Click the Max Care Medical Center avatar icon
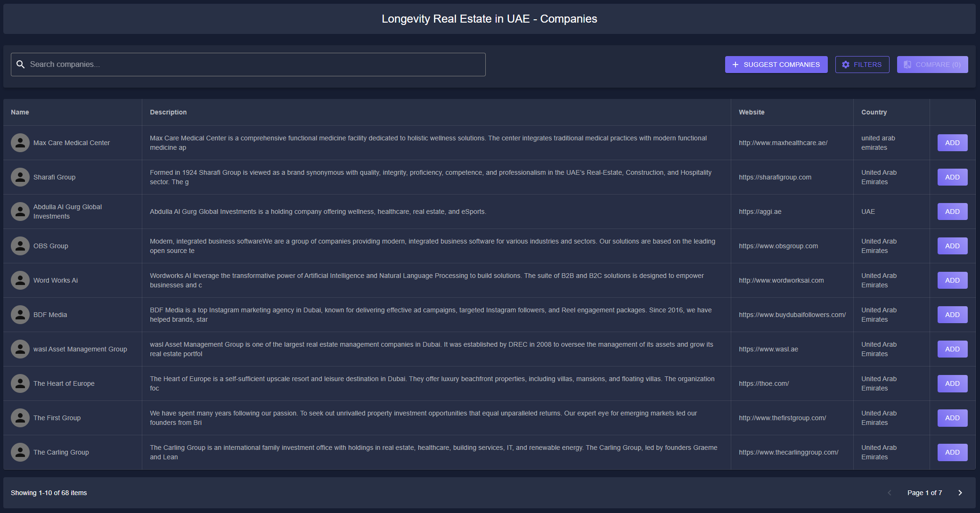The height and width of the screenshot is (513, 980). (x=20, y=143)
